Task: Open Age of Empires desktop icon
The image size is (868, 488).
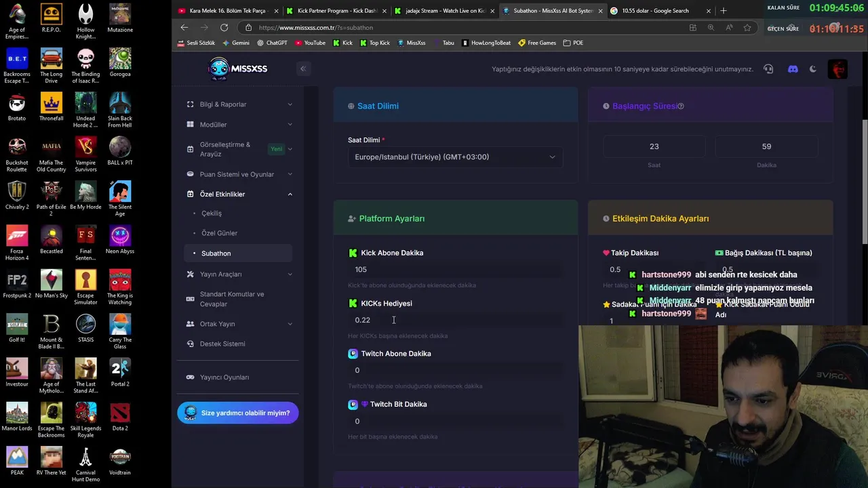Action: click(x=17, y=22)
